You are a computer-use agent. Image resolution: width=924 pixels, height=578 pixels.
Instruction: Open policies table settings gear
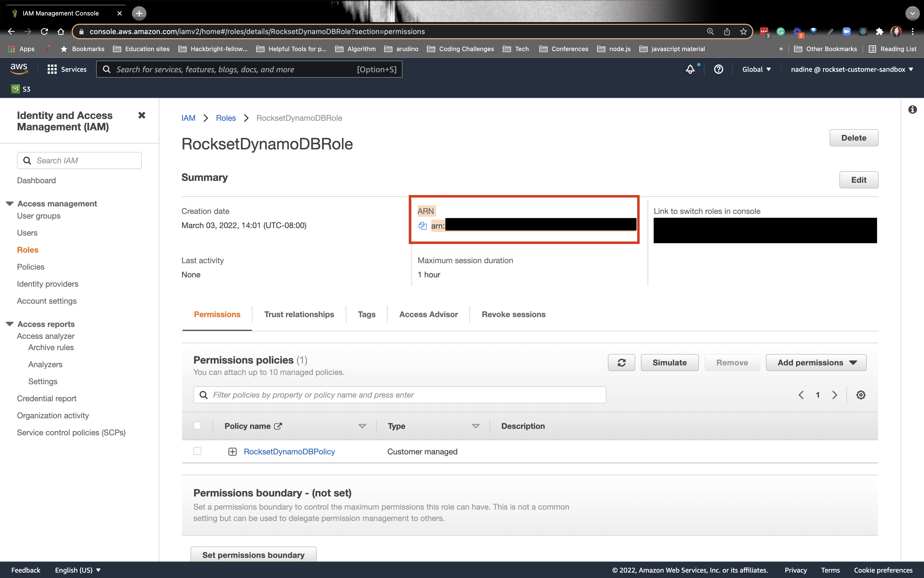click(861, 395)
